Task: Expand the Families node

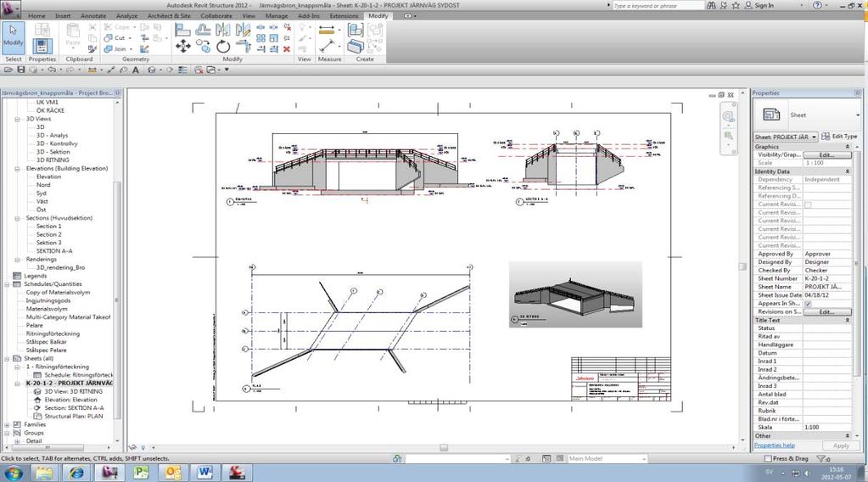Action: tap(7, 425)
